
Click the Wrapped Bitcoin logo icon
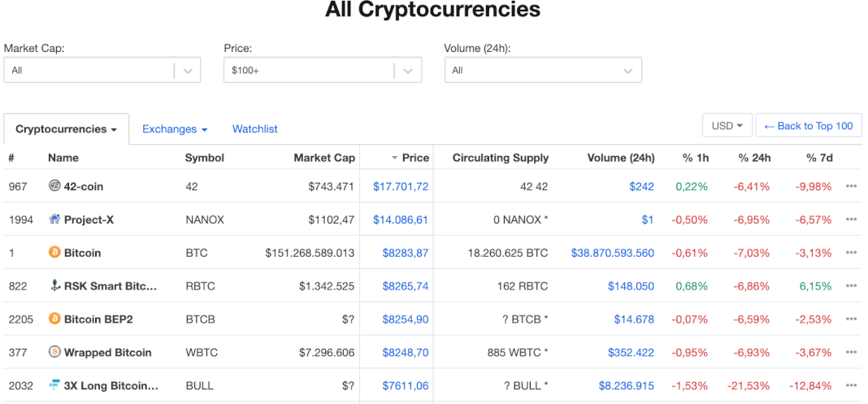tap(54, 352)
